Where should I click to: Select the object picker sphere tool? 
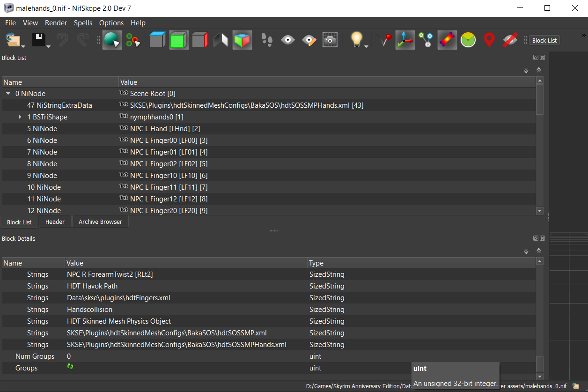coord(112,40)
